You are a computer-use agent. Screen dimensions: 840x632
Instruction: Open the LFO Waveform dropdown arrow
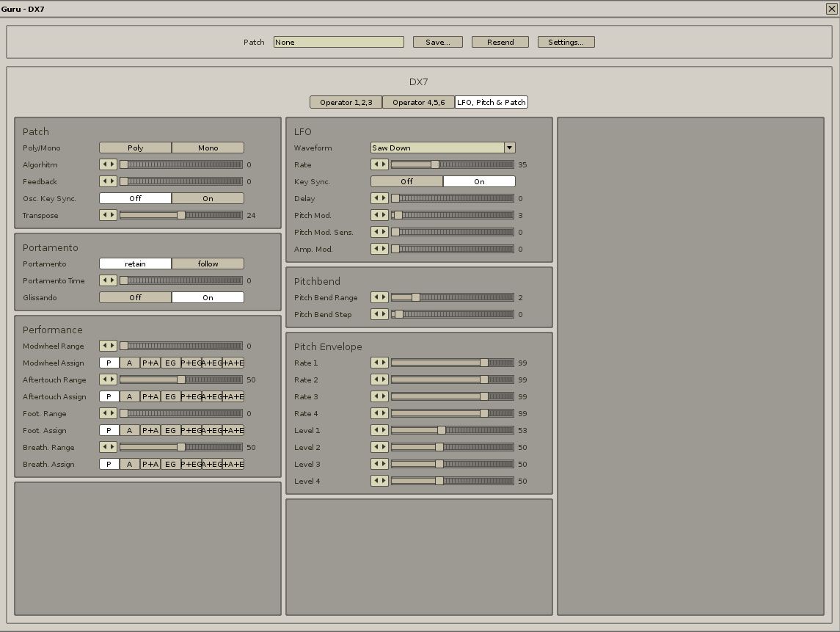(509, 148)
